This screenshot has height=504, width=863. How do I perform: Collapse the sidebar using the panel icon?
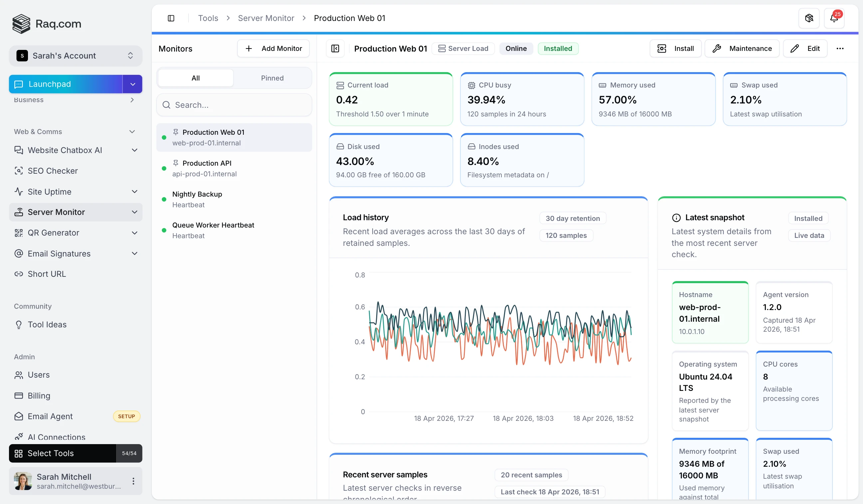(x=171, y=18)
